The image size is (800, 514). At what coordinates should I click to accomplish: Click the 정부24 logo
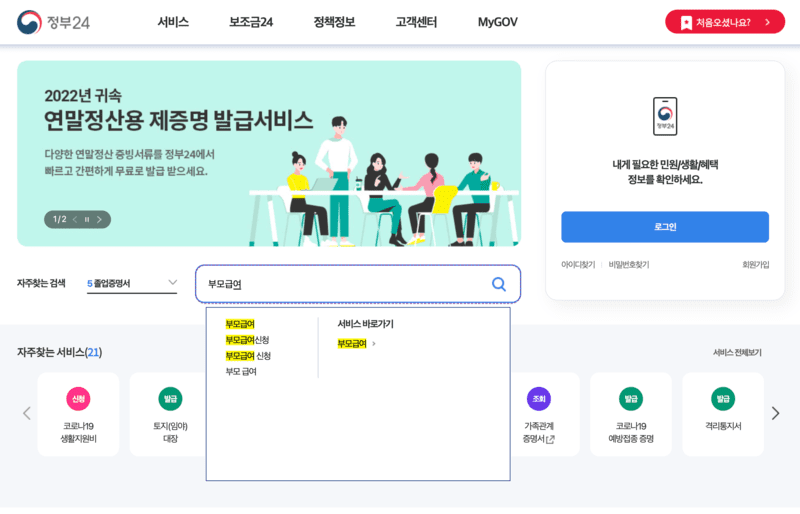click(x=53, y=22)
